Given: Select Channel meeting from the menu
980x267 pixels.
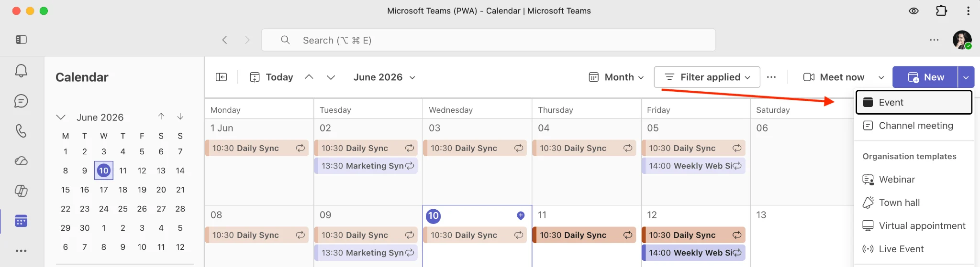Looking at the screenshot, I should click(x=914, y=126).
